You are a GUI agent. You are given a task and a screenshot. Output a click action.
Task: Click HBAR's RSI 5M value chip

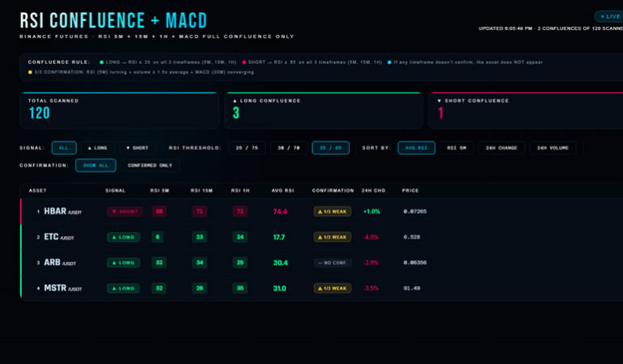click(159, 212)
